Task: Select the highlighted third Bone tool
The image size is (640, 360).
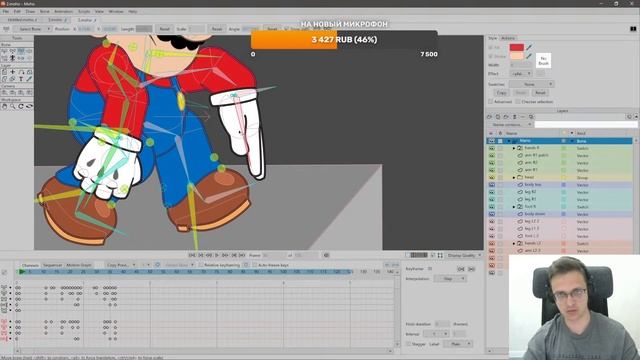Action: (21, 51)
